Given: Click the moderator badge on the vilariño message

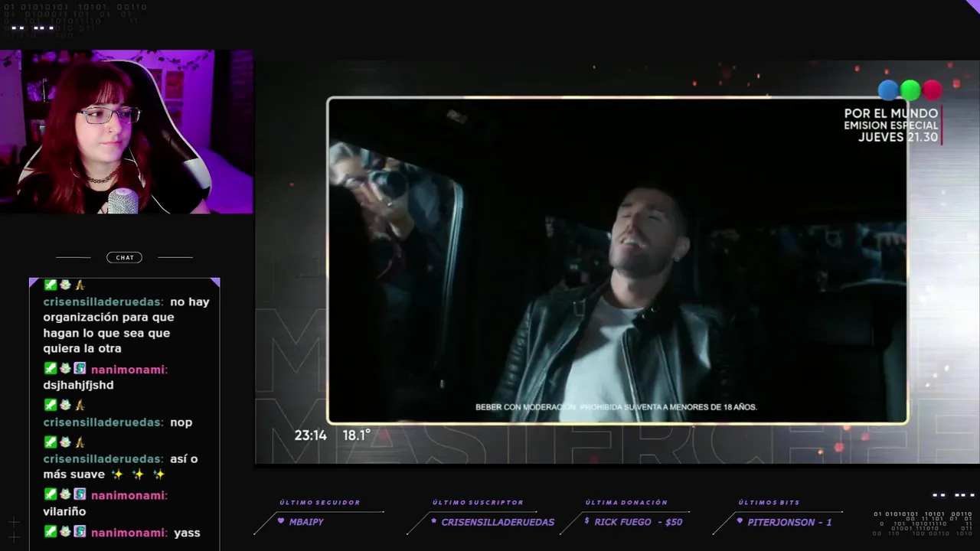Looking at the screenshot, I should (x=50, y=494).
